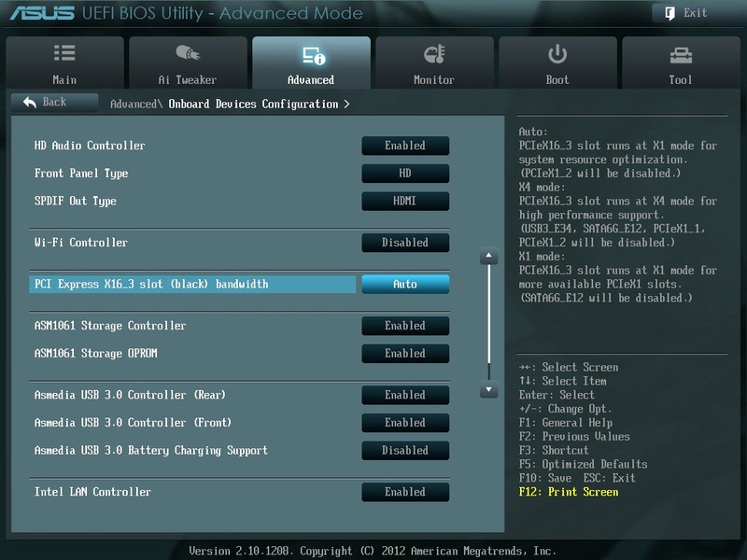Click the Monitor gauge icon
This screenshot has width=747, height=560.
434,54
